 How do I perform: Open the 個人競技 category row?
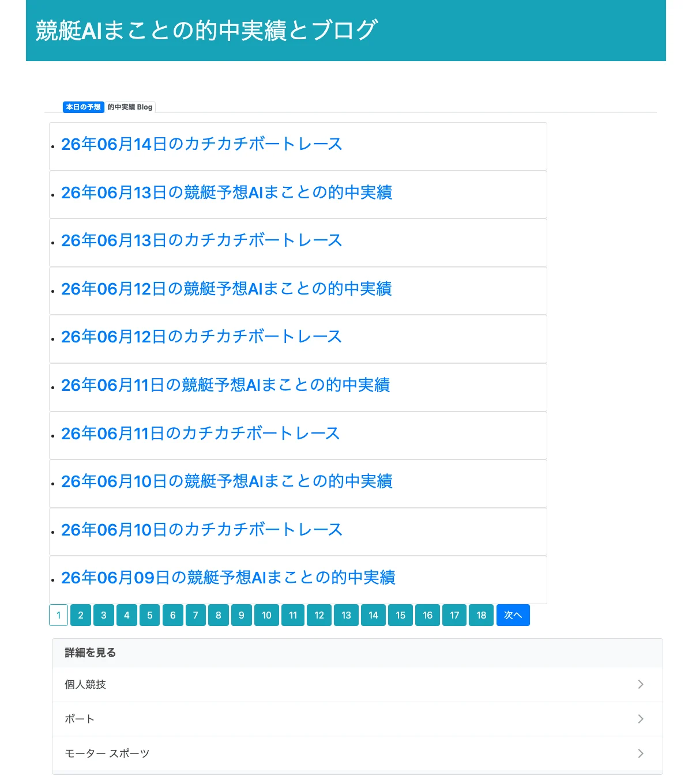358,684
